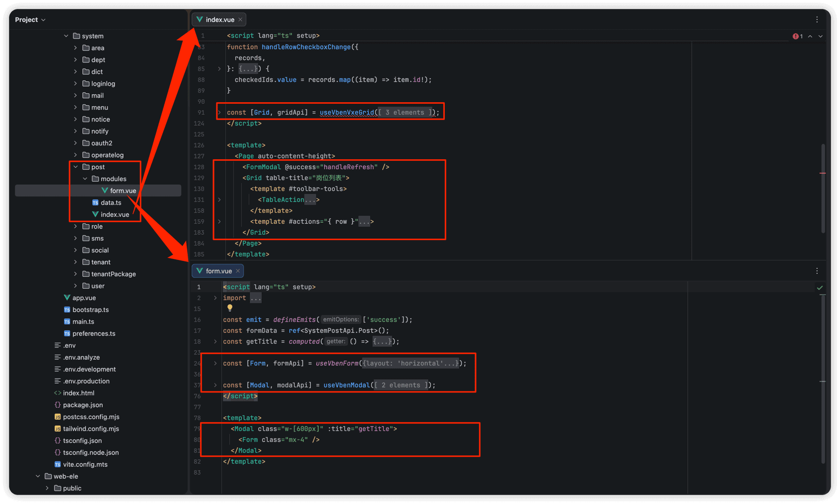Image resolution: width=840 pixels, height=504 pixels.
Task: Go to previous highlighted error arrow
Action: [810, 36]
